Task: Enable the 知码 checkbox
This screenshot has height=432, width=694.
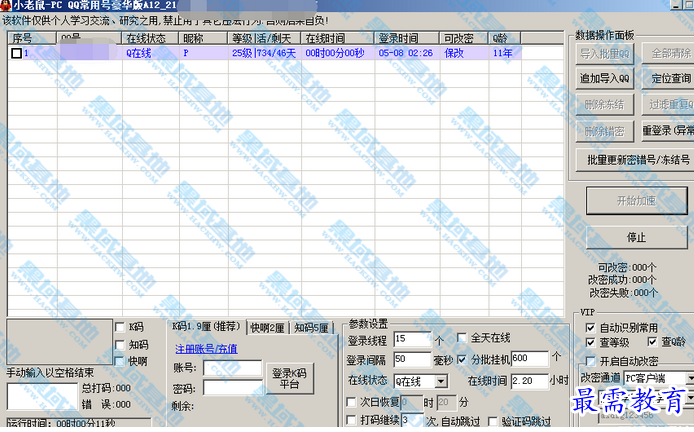Action: coord(120,345)
